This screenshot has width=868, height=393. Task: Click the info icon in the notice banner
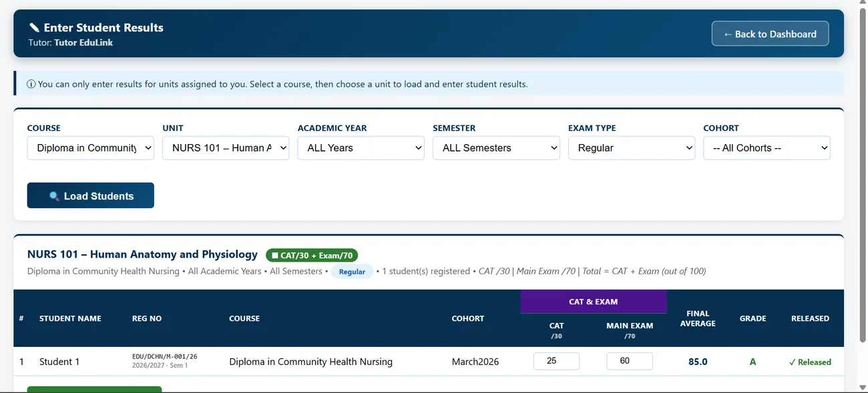pyautogui.click(x=31, y=84)
